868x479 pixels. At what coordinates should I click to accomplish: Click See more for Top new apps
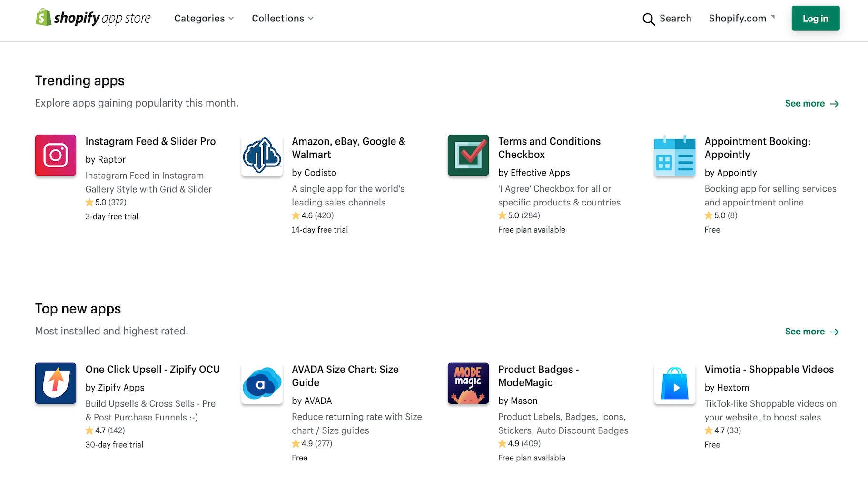coord(811,332)
